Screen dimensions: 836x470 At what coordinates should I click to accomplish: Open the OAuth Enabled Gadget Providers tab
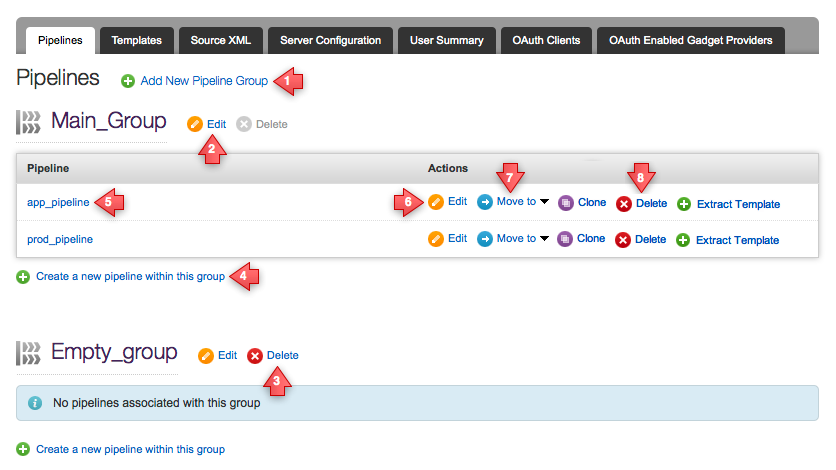[x=690, y=41]
